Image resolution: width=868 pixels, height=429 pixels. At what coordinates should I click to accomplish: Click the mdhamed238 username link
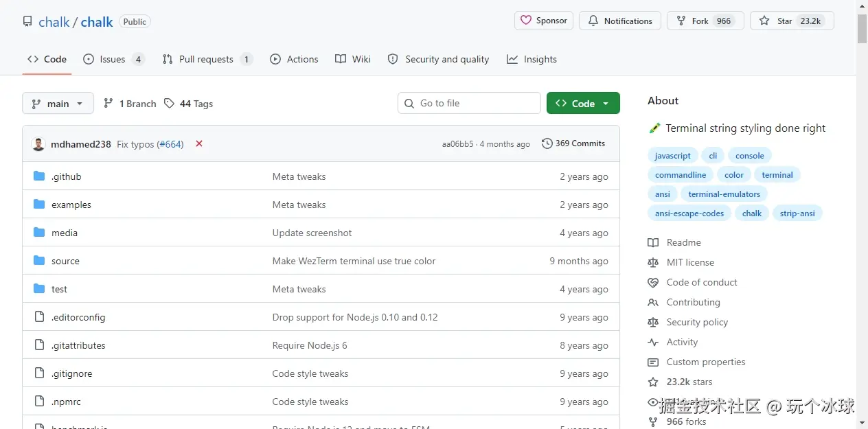81,144
